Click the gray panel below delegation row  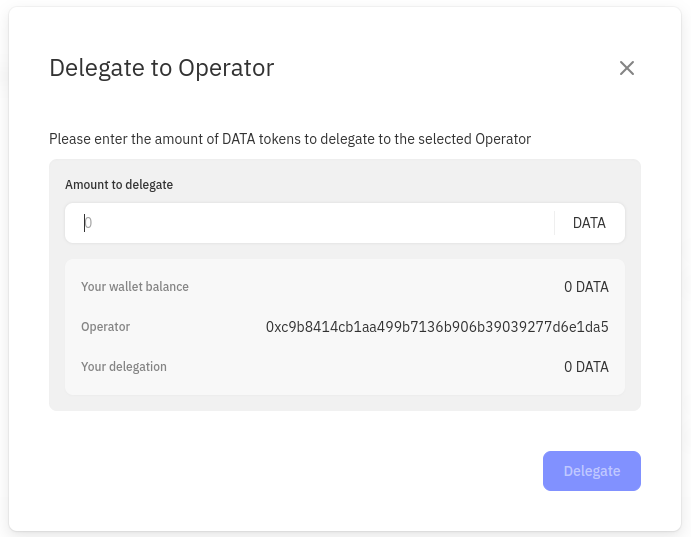[x=344, y=402]
